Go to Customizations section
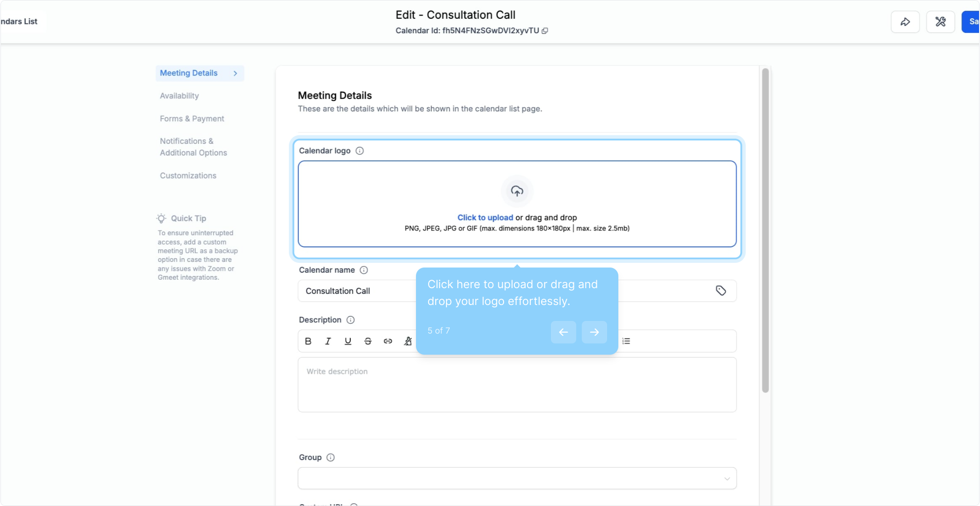 pyautogui.click(x=188, y=176)
